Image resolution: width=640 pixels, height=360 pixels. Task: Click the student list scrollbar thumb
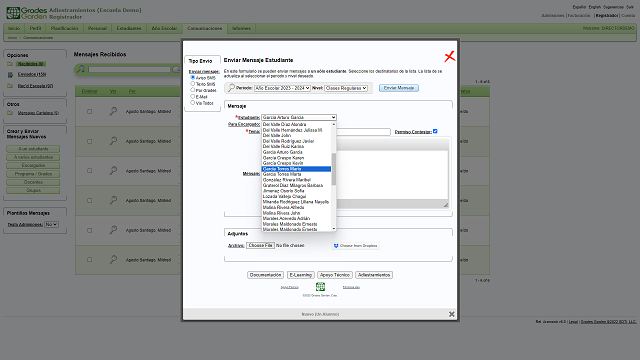pos(334,169)
